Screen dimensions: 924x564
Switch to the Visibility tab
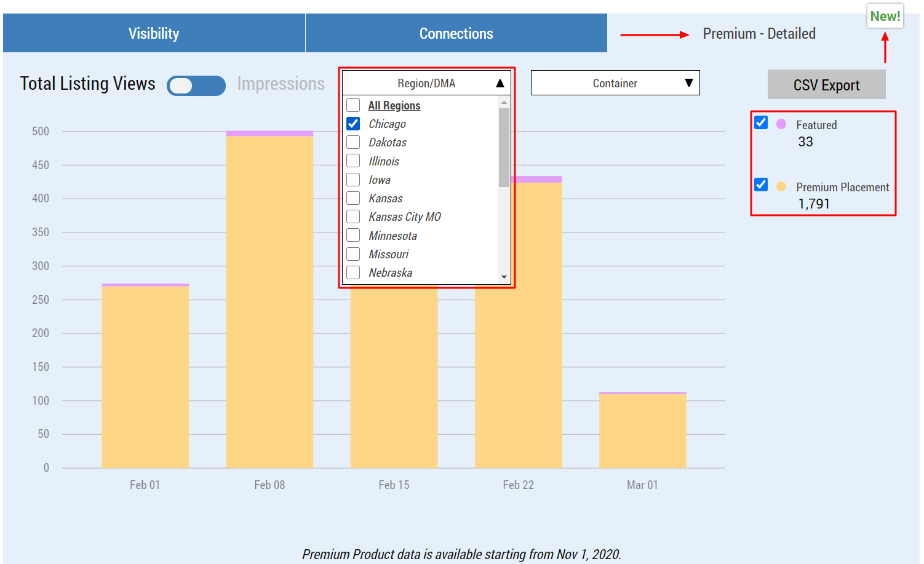tap(154, 33)
